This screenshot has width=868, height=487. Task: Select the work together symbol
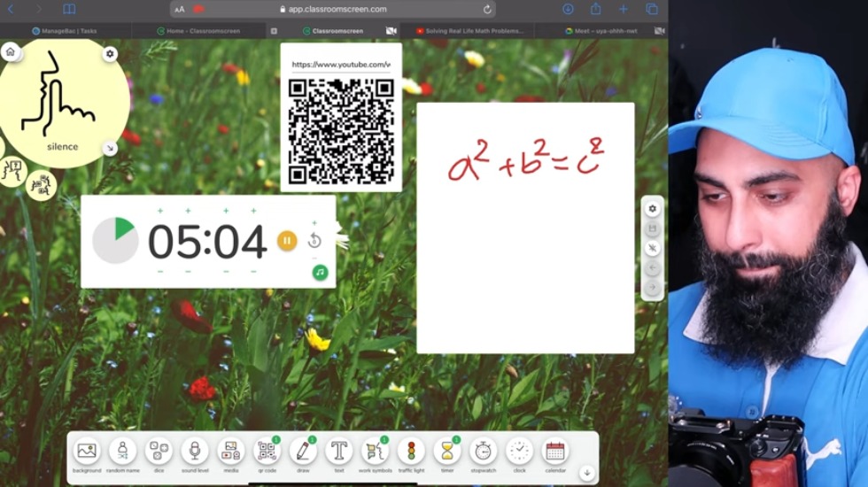coord(41,185)
